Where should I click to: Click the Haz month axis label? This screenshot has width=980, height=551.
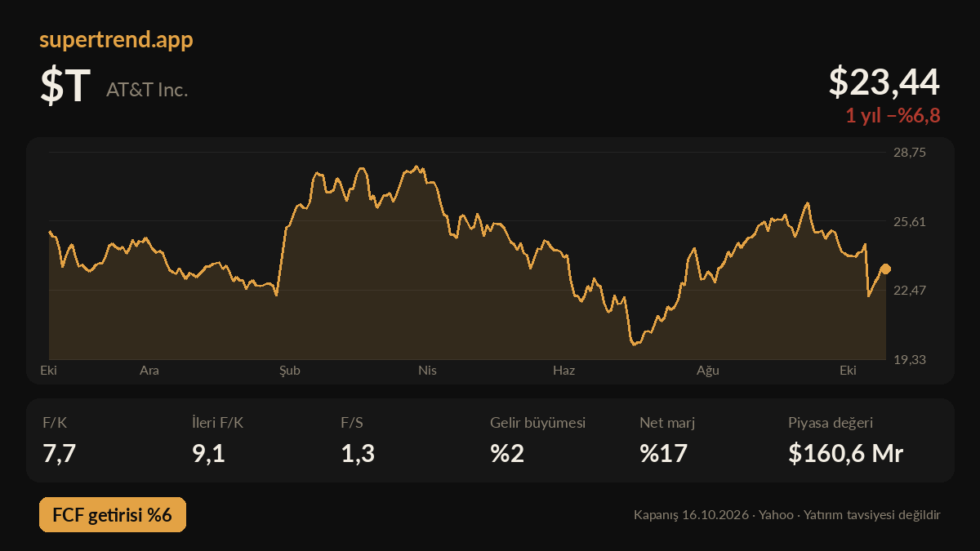click(564, 371)
